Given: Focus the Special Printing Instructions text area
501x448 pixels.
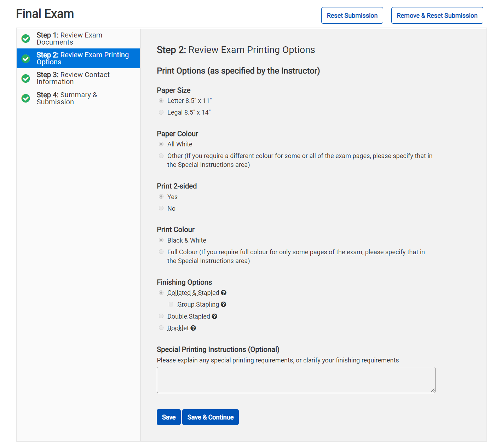Looking at the screenshot, I should click(x=296, y=380).
